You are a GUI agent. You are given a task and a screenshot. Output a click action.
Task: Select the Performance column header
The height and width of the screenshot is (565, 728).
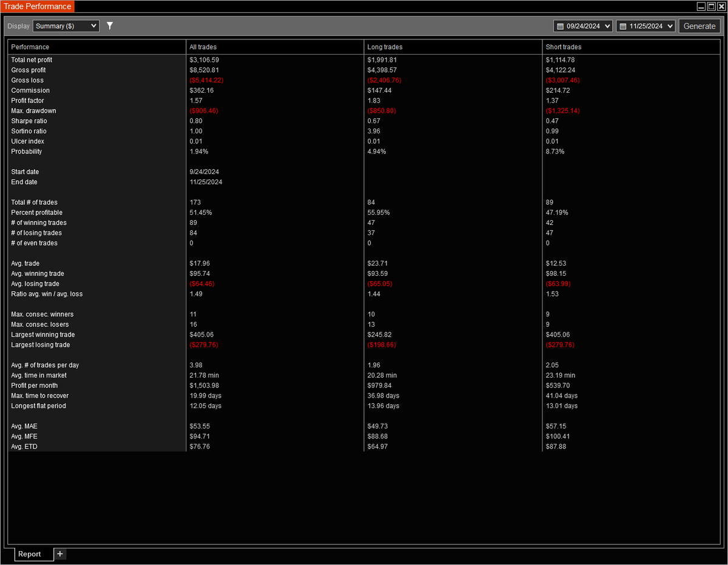[x=97, y=47]
